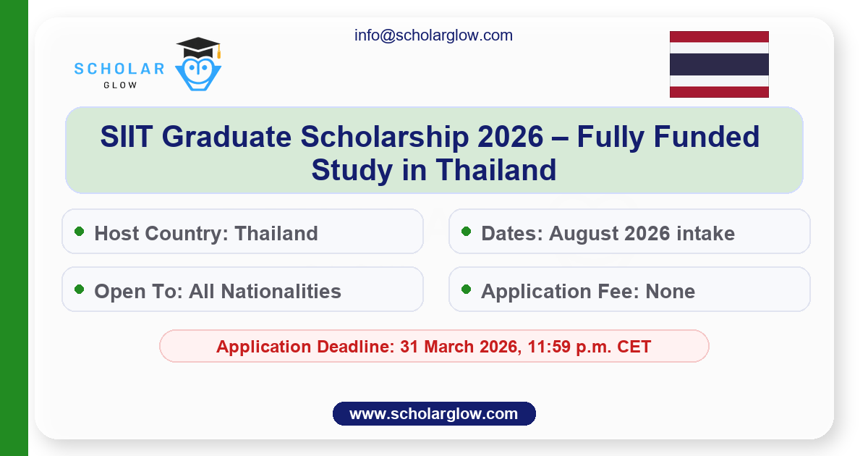Click the green bullet beside Open To
Viewport: 868px width, 456px height.
[80, 290]
